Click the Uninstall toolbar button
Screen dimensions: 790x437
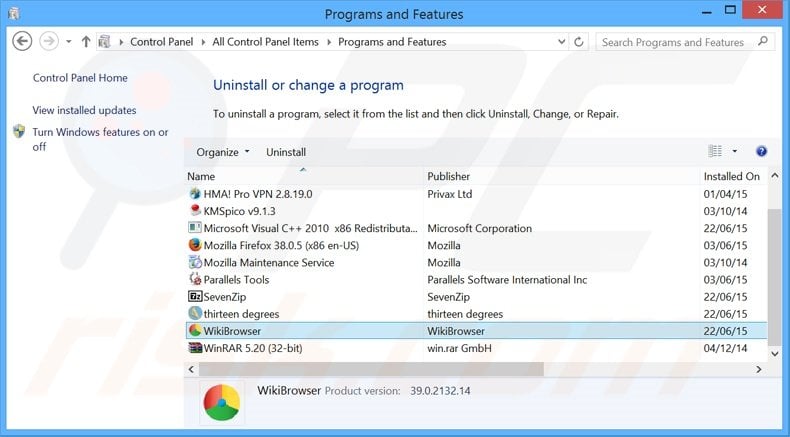[x=286, y=152]
